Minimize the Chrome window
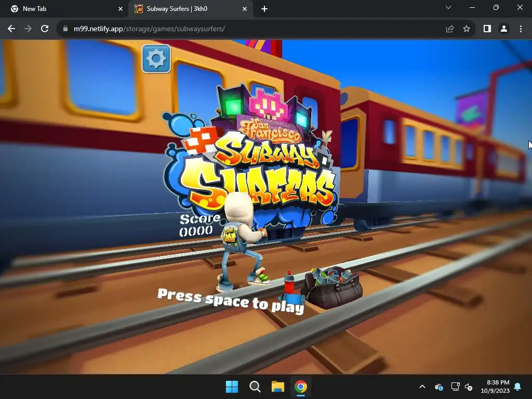The image size is (532, 399). (x=472, y=7)
